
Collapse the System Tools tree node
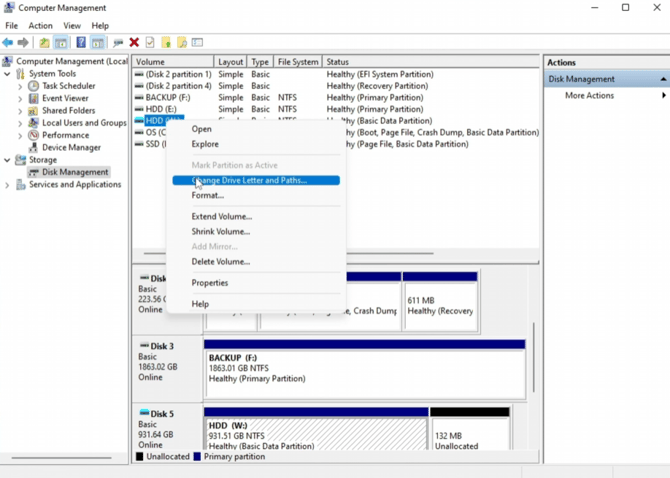pyautogui.click(x=8, y=74)
